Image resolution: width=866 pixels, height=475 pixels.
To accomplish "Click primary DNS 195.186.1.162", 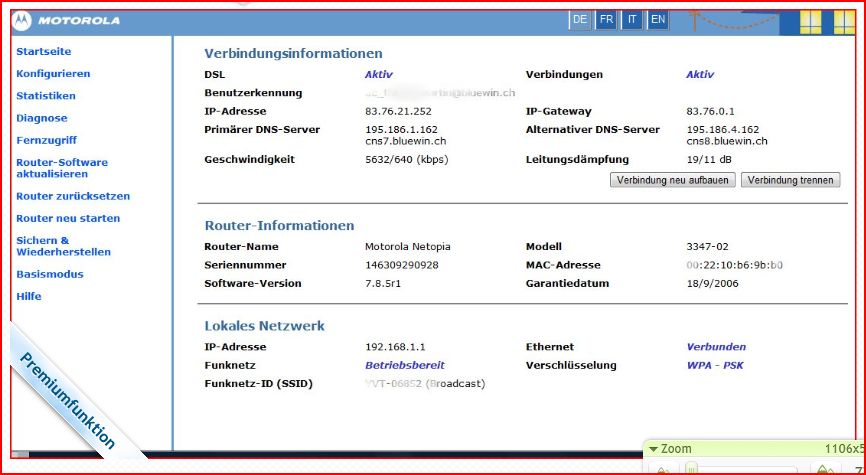I will click(402, 129).
